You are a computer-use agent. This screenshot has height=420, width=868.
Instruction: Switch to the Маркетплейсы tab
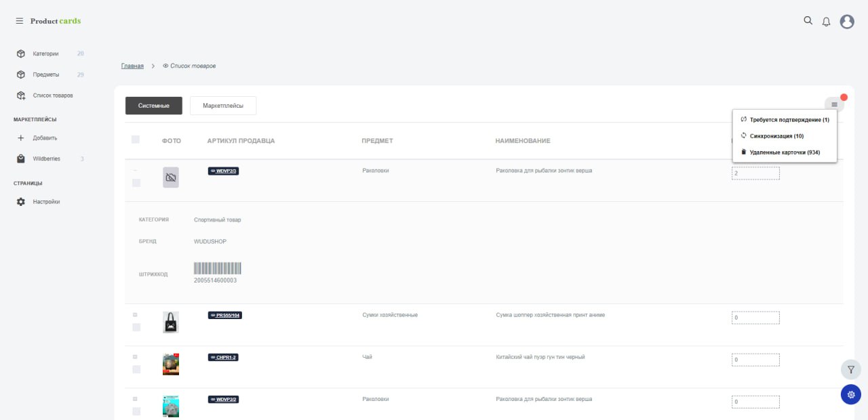coord(223,106)
